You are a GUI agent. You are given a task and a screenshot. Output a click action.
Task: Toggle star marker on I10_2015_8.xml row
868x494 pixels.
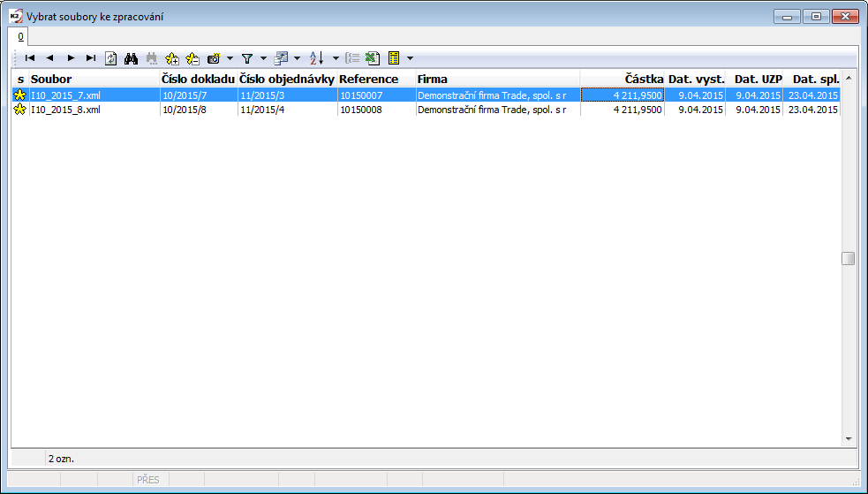coord(20,110)
